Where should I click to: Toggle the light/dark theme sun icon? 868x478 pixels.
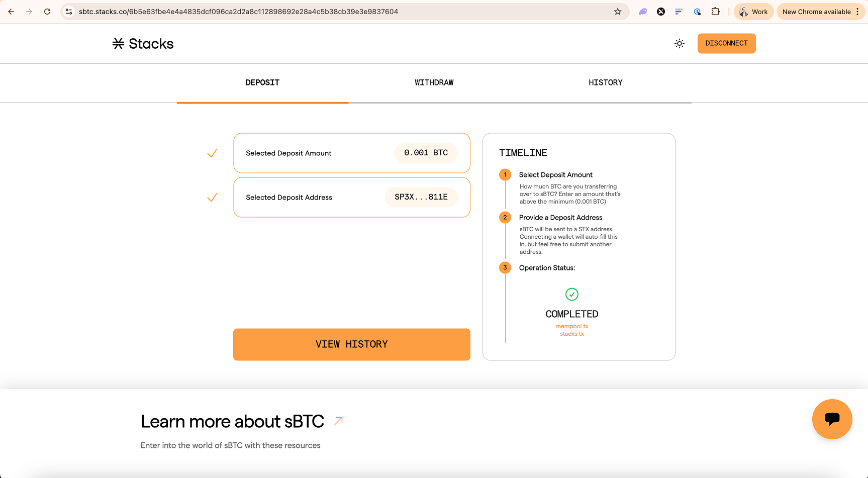click(680, 44)
